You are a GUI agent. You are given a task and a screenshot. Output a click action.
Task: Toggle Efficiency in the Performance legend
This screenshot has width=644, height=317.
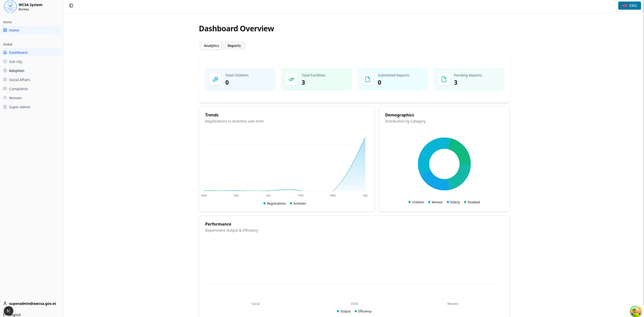click(x=363, y=311)
